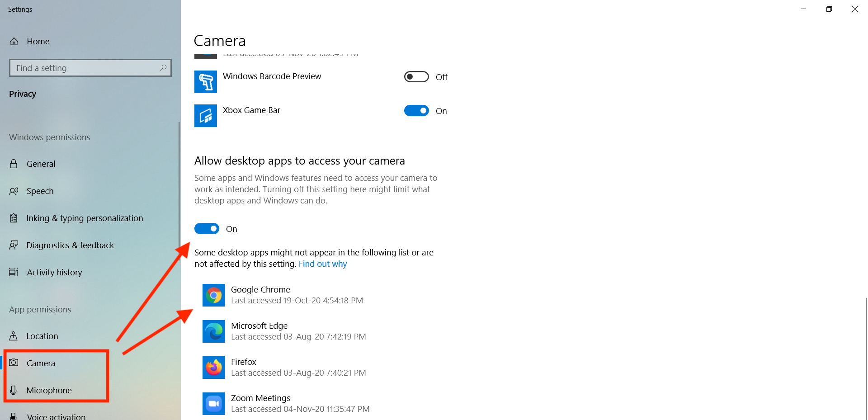Click 'Google Chrome' app name
The width and height of the screenshot is (868, 420).
click(260, 289)
